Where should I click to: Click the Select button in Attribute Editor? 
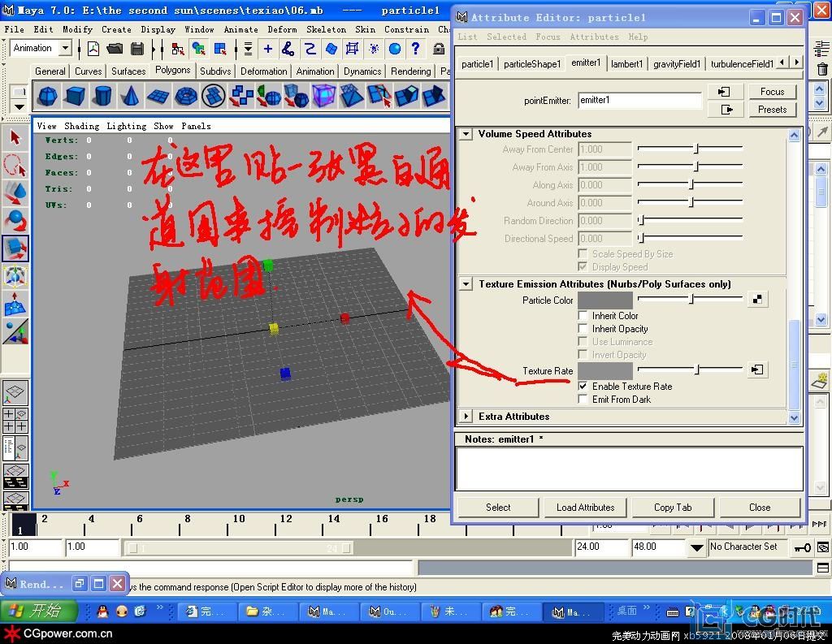point(498,507)
